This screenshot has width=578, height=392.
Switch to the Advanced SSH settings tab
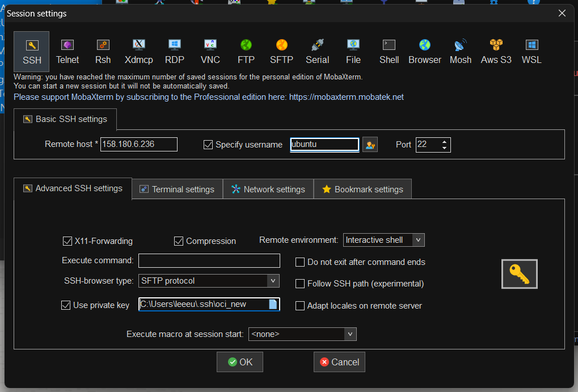[73, 188]
